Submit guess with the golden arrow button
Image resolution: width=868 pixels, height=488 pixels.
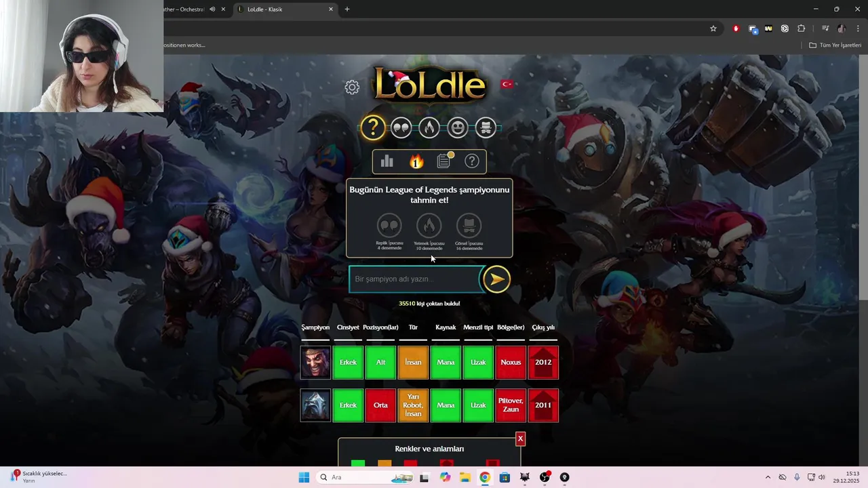(x=496, y=279)
